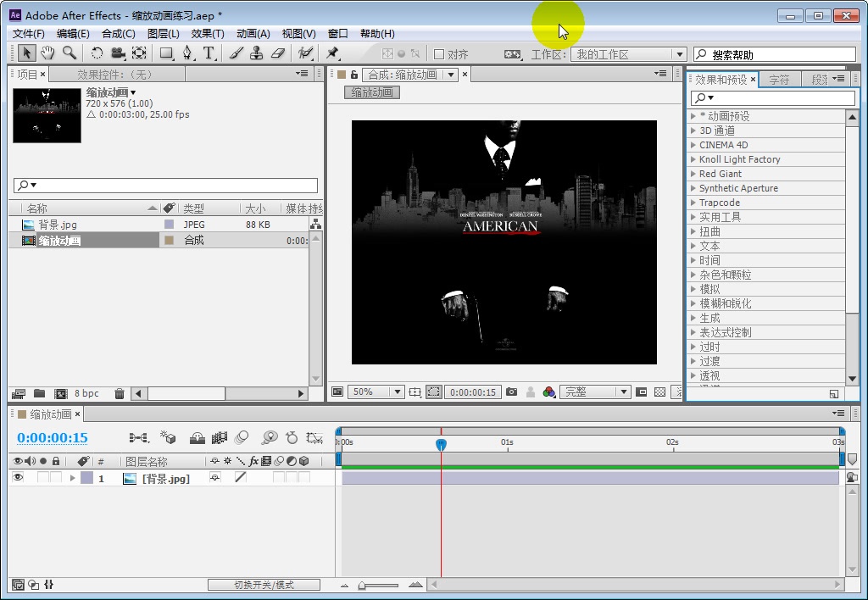Hide the 背景.jpg layer with eye icon
This screenshot has height=600, width=868.
pos(18,478)
